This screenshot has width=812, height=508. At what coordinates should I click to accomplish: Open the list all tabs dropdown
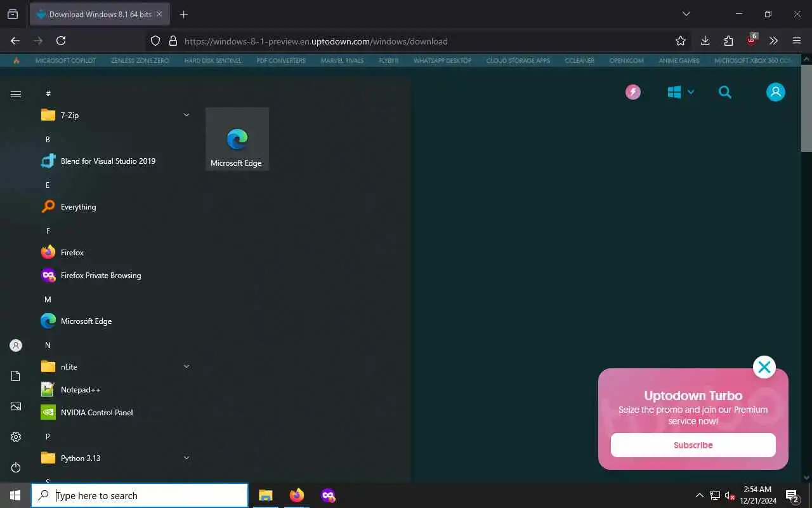point(686,14)
